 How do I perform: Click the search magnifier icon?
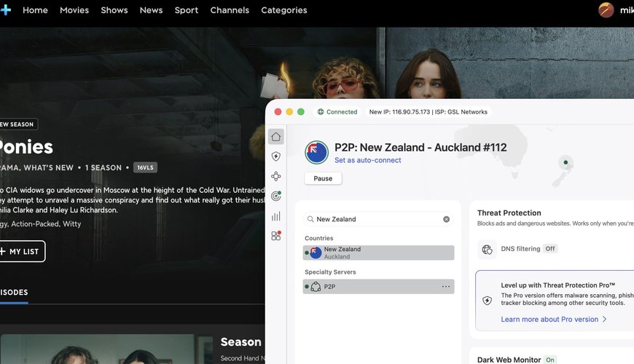(x=310, y=219)
